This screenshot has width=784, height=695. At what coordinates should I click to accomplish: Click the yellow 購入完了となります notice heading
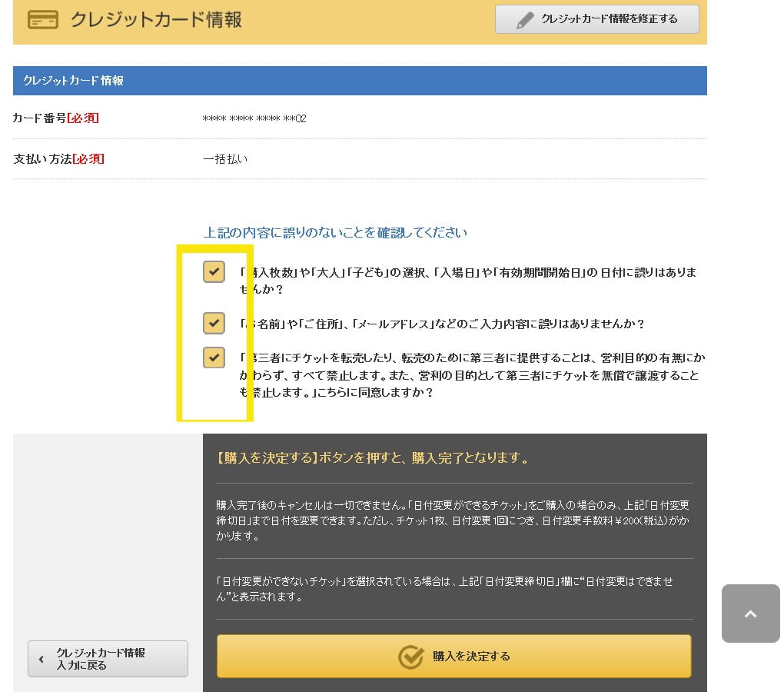pos(374,458)
